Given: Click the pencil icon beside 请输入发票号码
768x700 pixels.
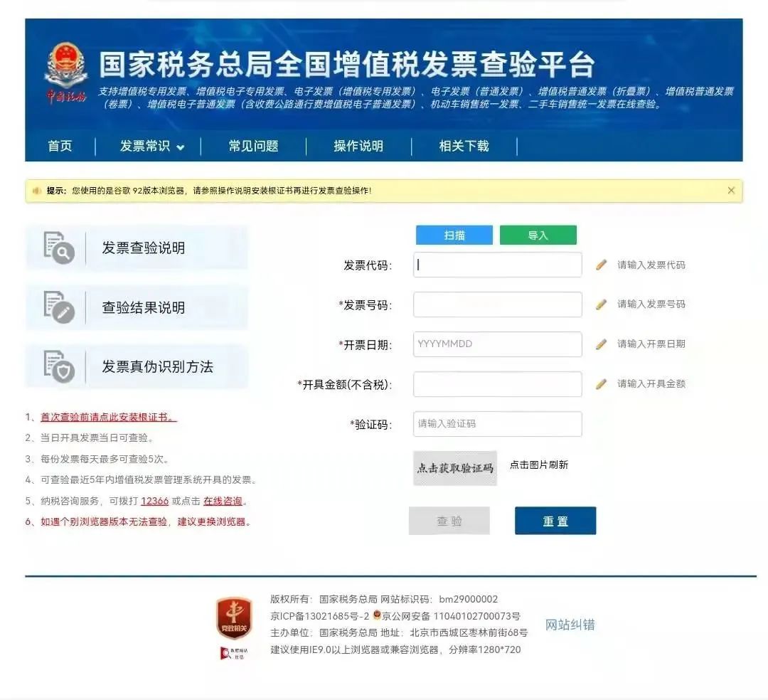Looking at the screenshot, I should coord(601,304).
